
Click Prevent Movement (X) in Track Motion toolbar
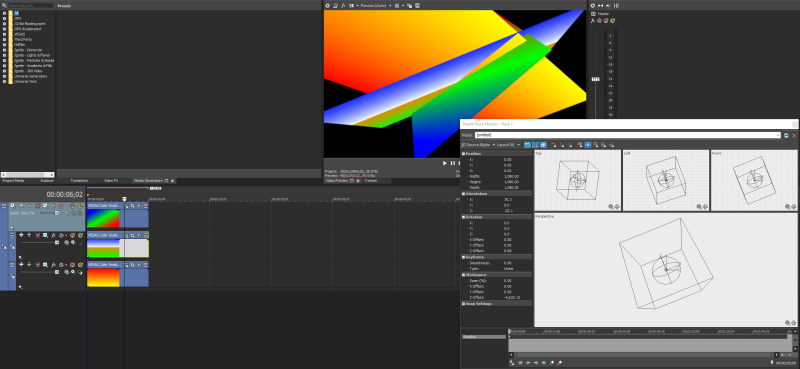(x=554, y=144)
